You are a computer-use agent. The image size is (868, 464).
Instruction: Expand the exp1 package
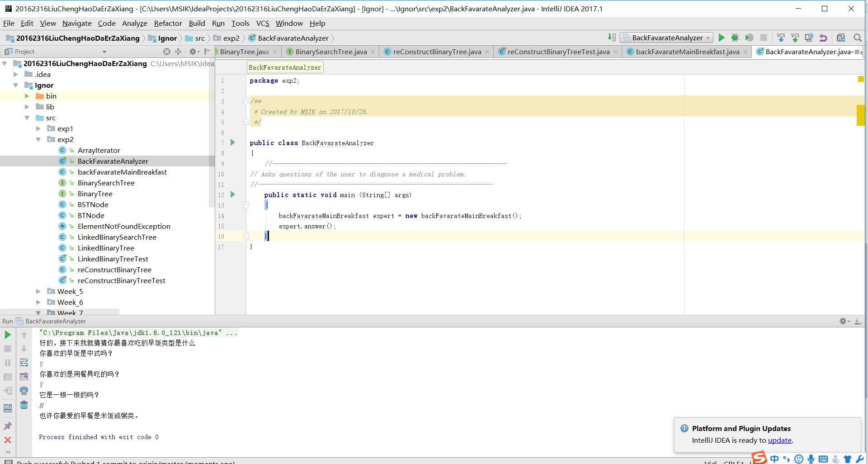[x=38, y=128]
